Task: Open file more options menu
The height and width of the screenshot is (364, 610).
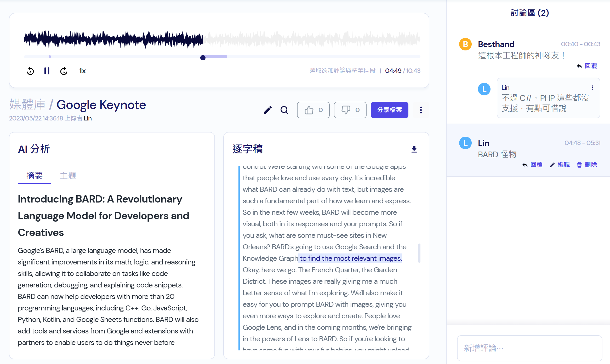Action: 421,110
